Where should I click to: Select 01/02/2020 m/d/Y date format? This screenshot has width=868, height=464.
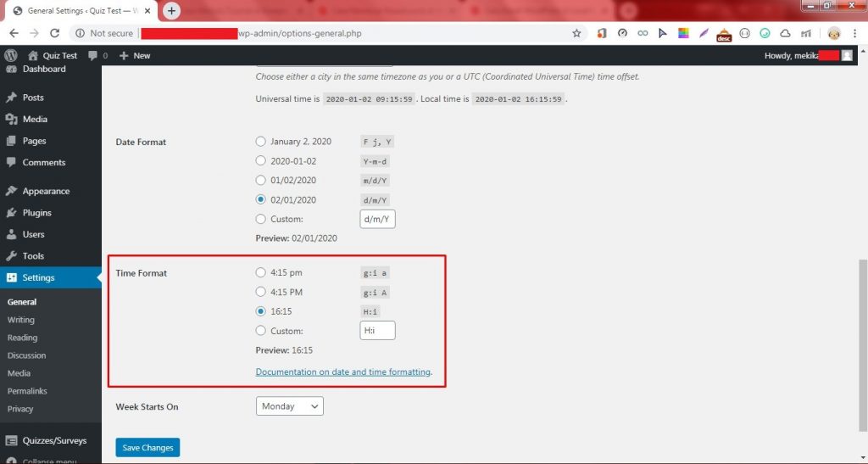point(261,180)
